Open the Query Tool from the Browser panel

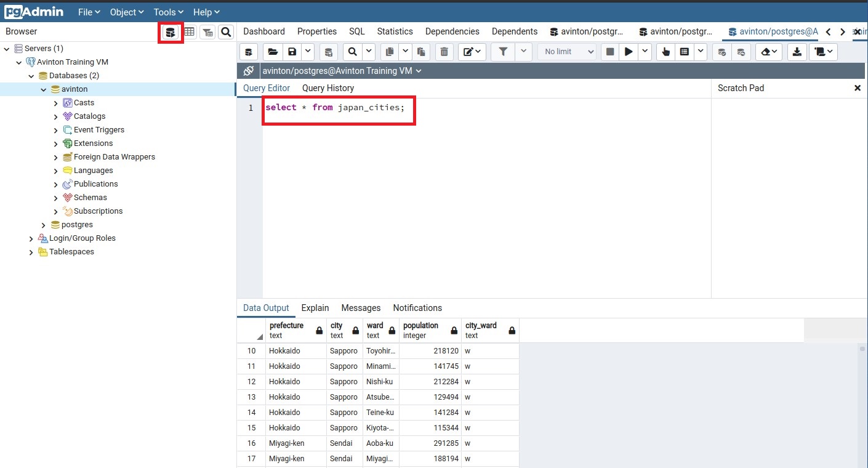point(171,32)
